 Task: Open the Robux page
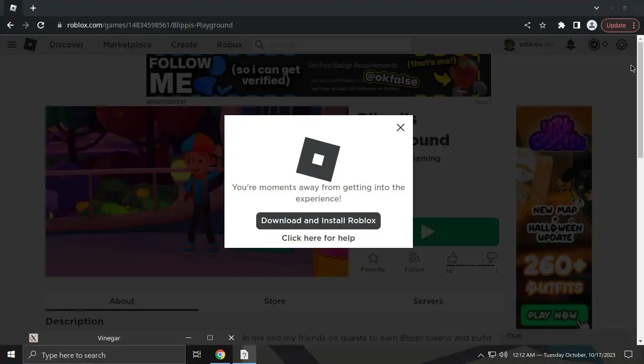(x=229, y=45)
